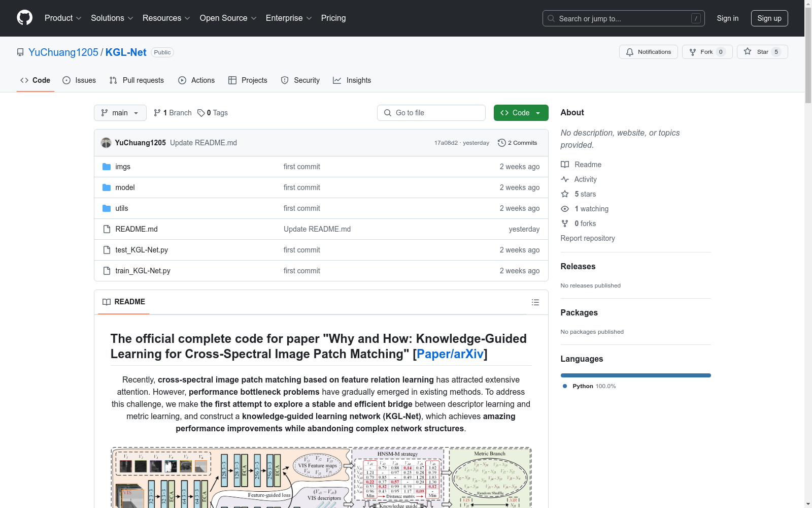Click the fork icon next to 0 forks
The image size is (812, 508).
tap(565, 224)
